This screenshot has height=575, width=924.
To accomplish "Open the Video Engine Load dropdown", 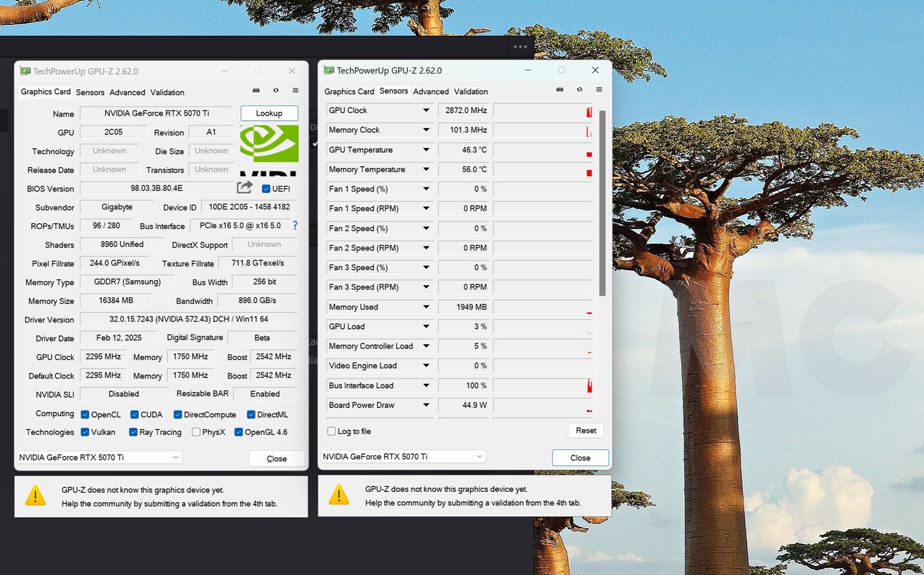I will 426,366.
